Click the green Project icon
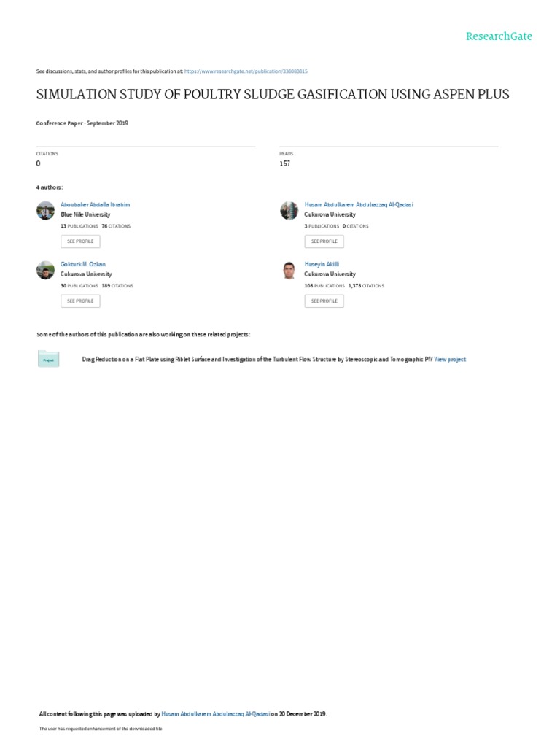560x747 pixels. point(49,360)
